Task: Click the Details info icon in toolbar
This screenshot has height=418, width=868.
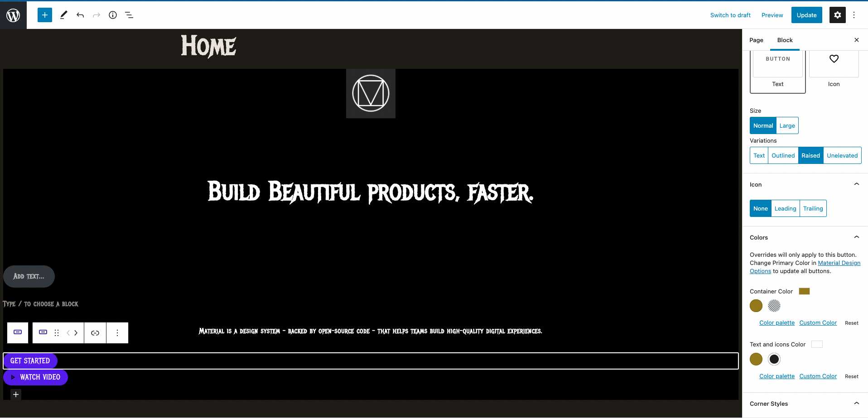Action: [113, 15]
